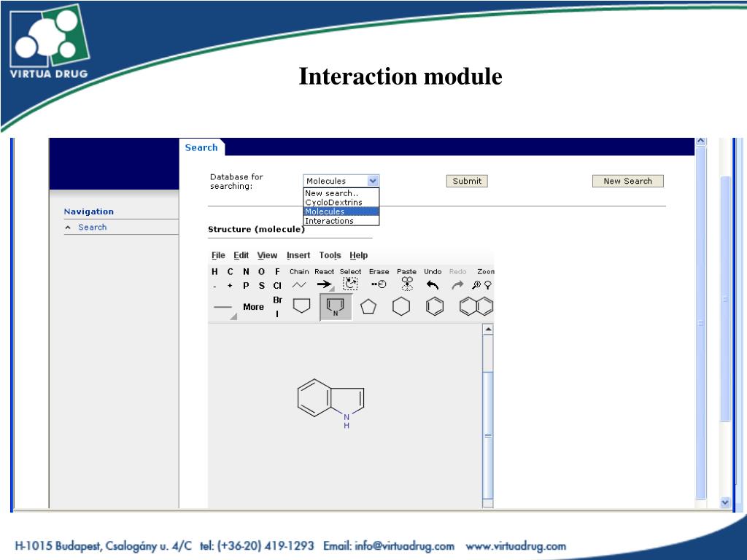
Task: Select the Chain drawing tool
Action: (x=299, y=285)
